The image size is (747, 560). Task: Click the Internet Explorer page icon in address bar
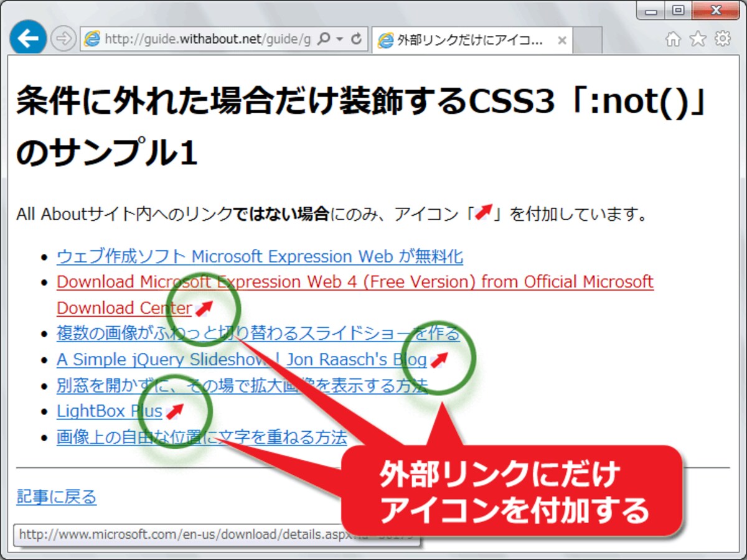[93, 40]
